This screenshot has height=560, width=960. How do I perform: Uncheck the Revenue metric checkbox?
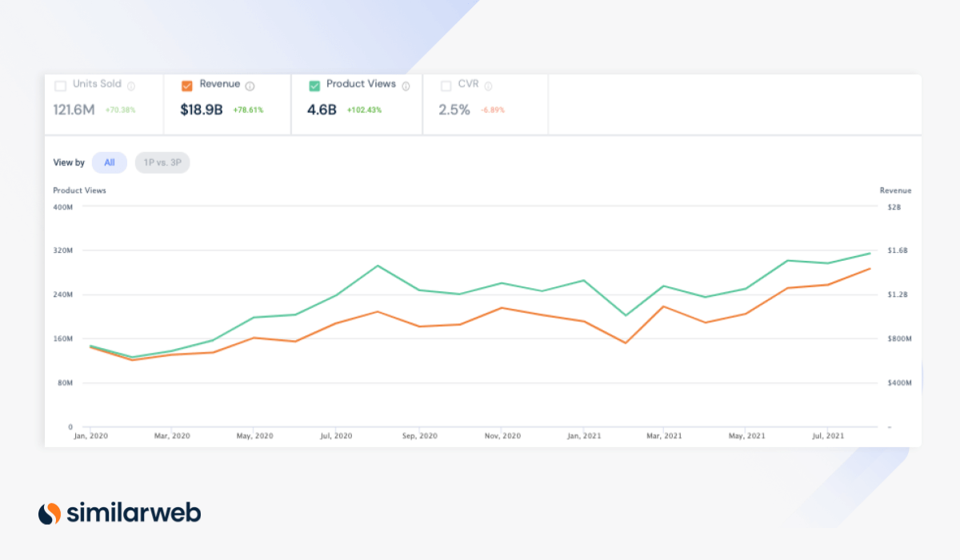click(x=186, y=84)
